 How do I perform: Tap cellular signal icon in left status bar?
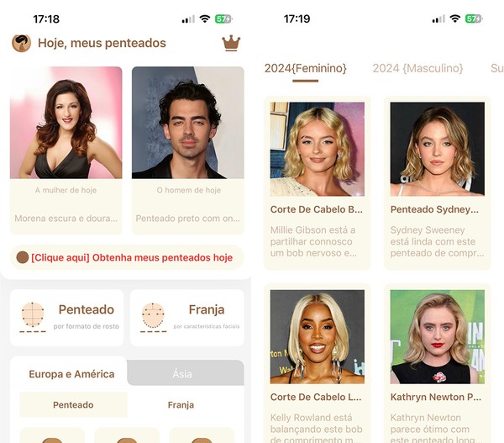point(188,19)
